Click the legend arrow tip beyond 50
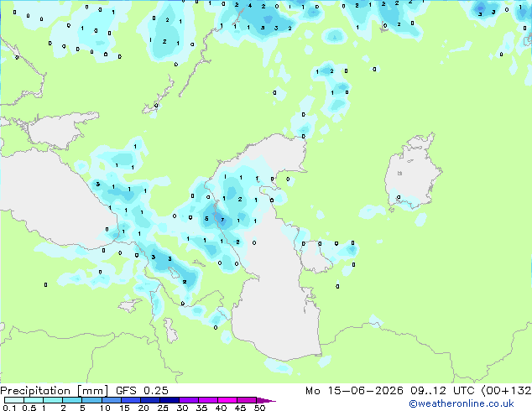 pyautogui.click(x=266, y=400)
